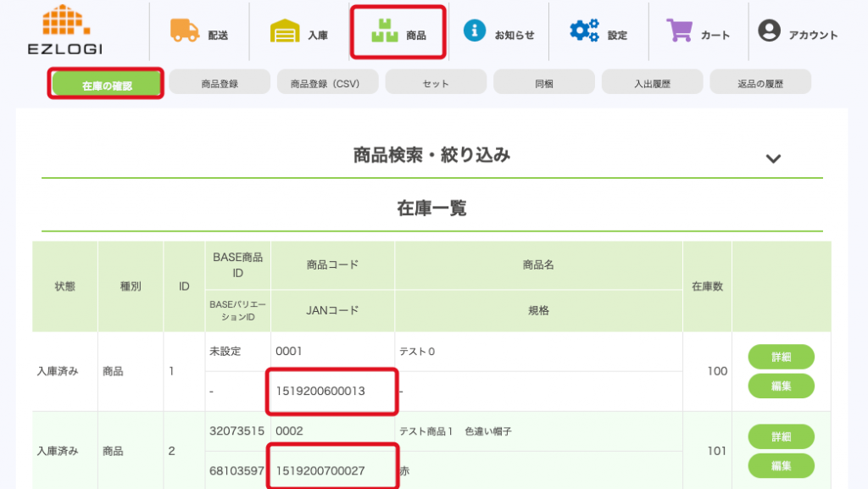The image size is (868, 489).
Task: Open the アカウント user icon
Action: (769, 31)
